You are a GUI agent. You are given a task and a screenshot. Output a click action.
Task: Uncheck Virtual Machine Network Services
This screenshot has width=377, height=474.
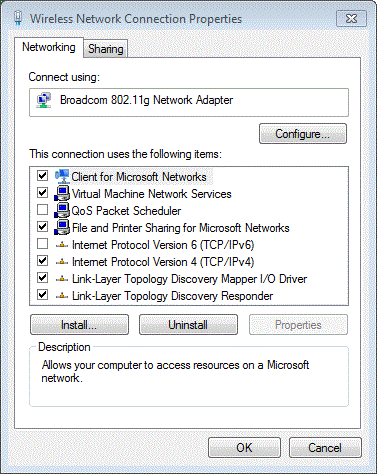[42, 193]
